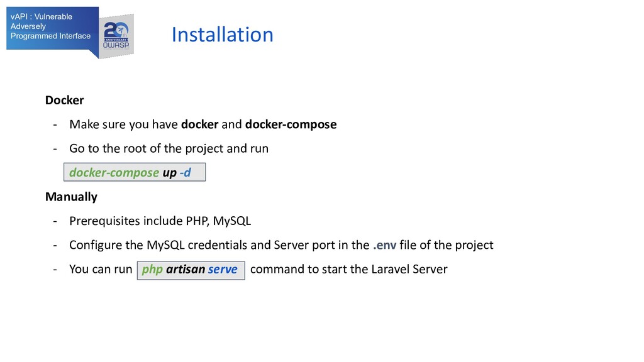The width and height of the screenshot is (644, 362).
Task: Click the green 'docker-compose' command word
Action: click(114, 172)
